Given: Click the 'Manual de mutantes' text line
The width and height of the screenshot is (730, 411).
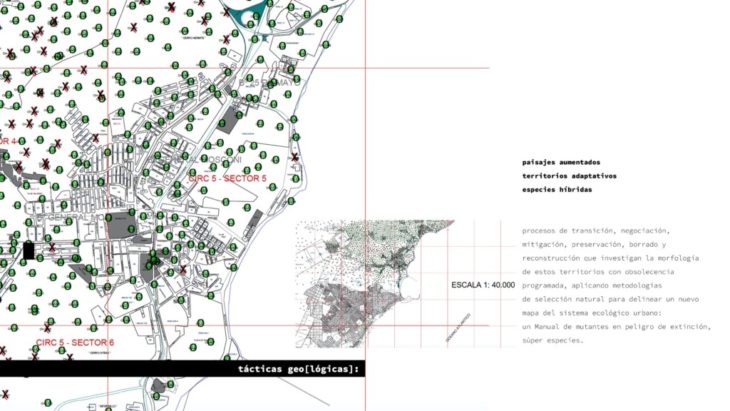Looking at the screenshot, I should [x=615, y=327].
